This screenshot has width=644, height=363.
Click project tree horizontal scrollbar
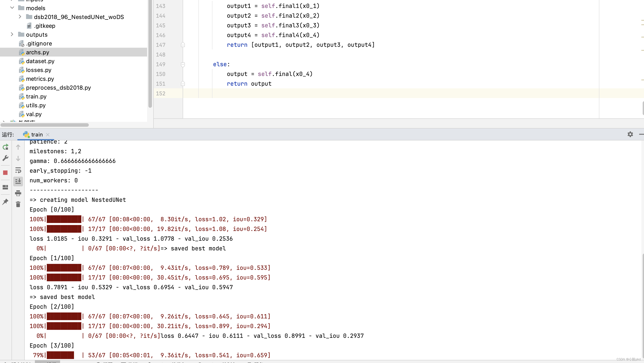44,125
